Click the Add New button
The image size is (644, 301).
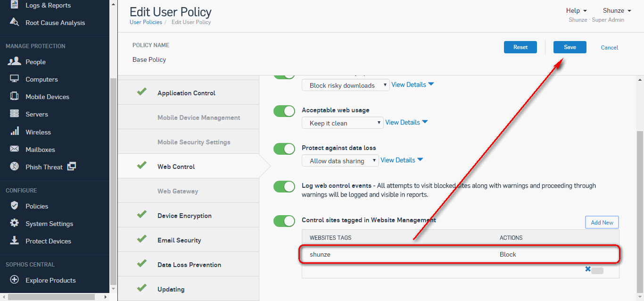click(x=602, y=222)
